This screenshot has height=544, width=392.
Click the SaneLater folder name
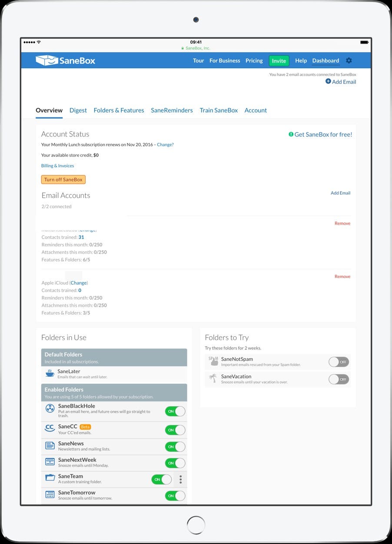click(x=69, y=372)
